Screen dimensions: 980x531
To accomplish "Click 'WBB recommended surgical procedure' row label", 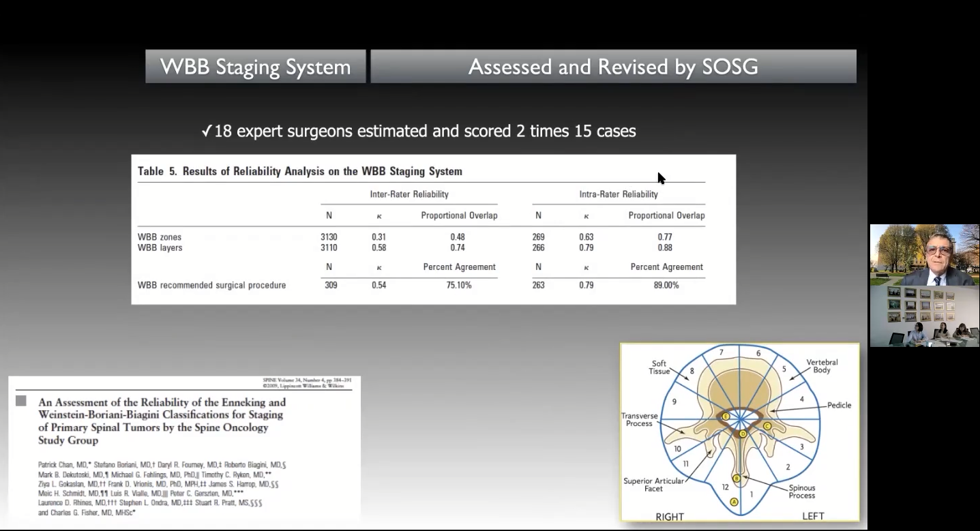I will click(211, 285).
